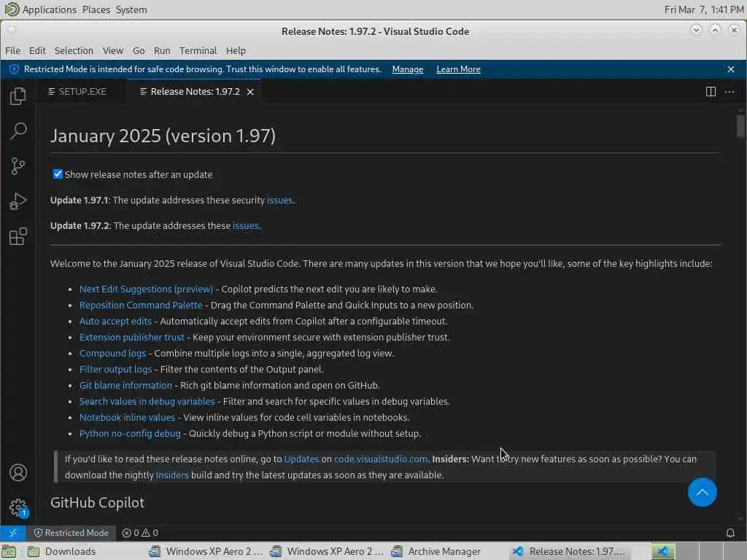Open the File menu
The height and width of the screenshot is (560, 747).
click(12, 50)
